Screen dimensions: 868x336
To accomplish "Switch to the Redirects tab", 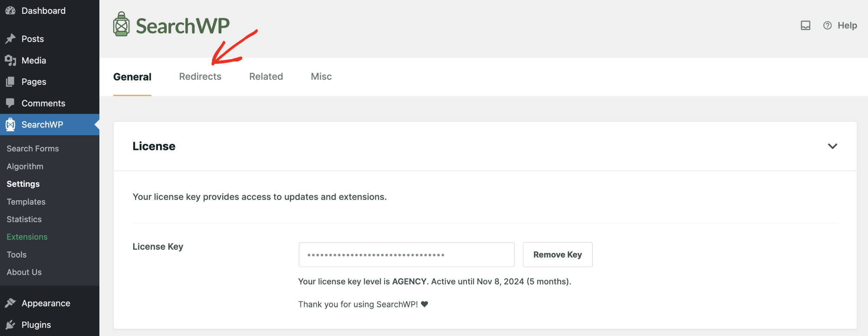I will [200, 76].
